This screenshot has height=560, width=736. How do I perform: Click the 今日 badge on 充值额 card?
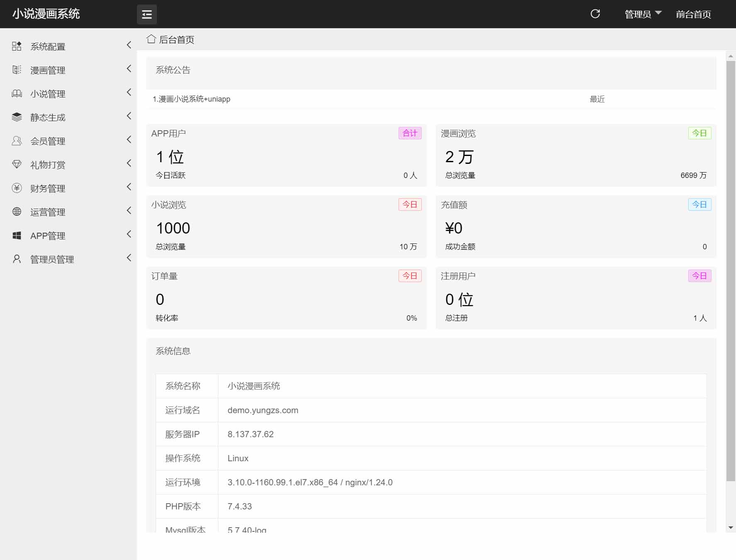pos(699,205)
